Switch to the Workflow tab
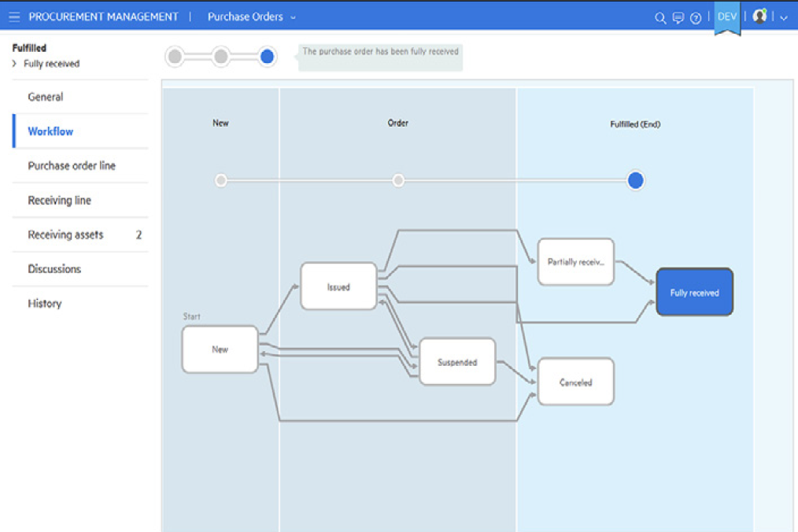This screenshot has height=532, width=798. coord(49,131)
